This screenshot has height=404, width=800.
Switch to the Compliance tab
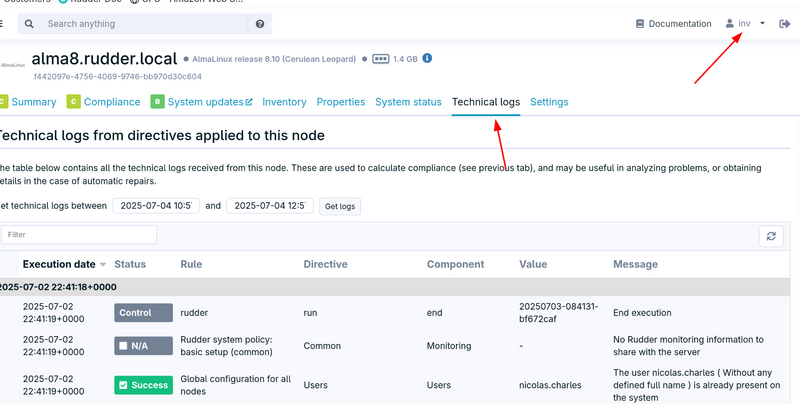point(112,102)
